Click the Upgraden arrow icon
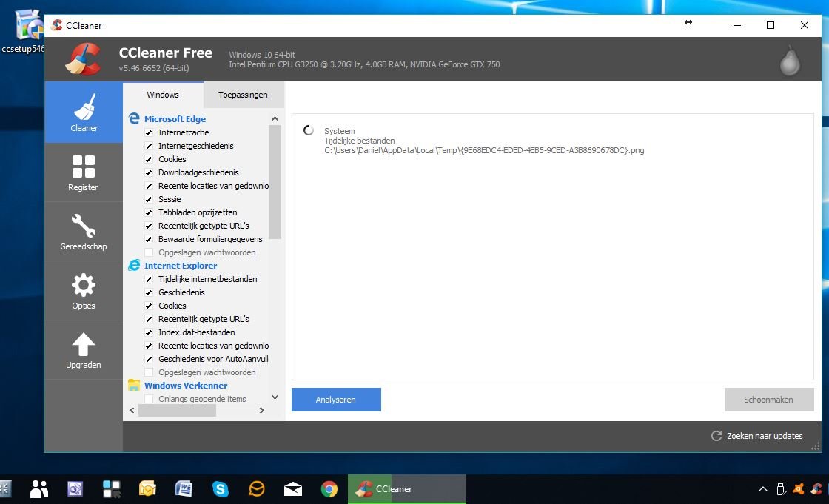 click(84, 344)
